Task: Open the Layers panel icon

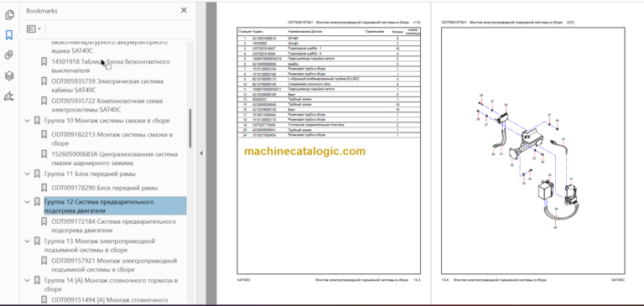Action: pos(9,75)
